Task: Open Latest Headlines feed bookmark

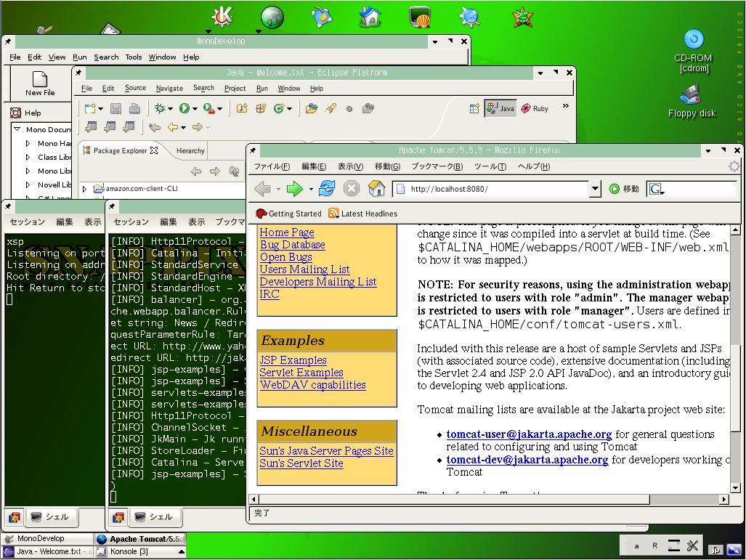Action: click(x=362, y=214)
